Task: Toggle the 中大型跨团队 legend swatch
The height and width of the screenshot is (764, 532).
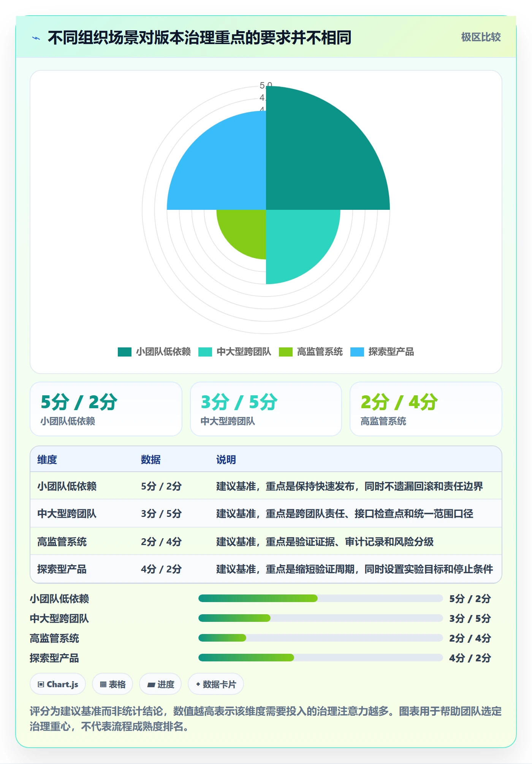Action: coord(205,352)
